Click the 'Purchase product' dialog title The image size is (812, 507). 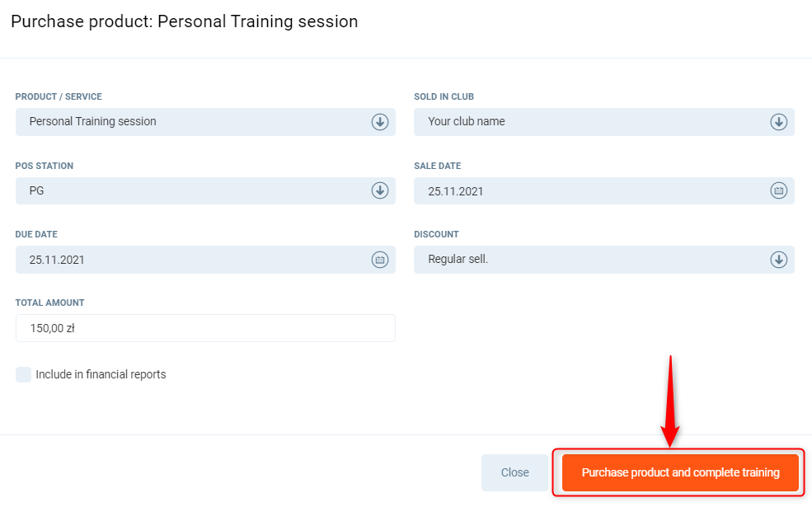pyautogui.click(x=185, y=22)
